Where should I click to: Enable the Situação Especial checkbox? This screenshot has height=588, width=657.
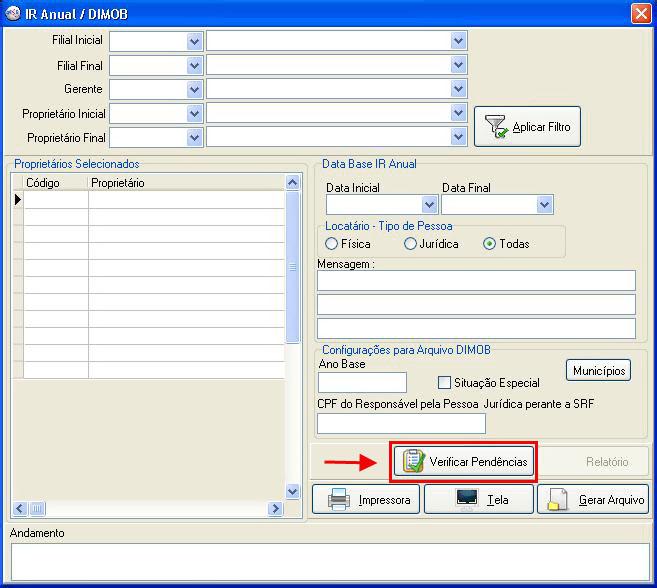pos(445,382)
